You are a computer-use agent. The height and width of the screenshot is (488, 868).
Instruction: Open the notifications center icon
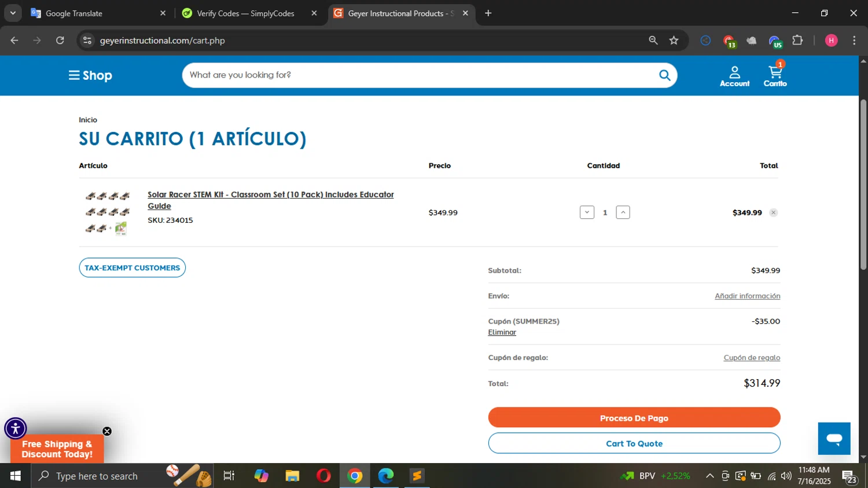click(850, 476)
